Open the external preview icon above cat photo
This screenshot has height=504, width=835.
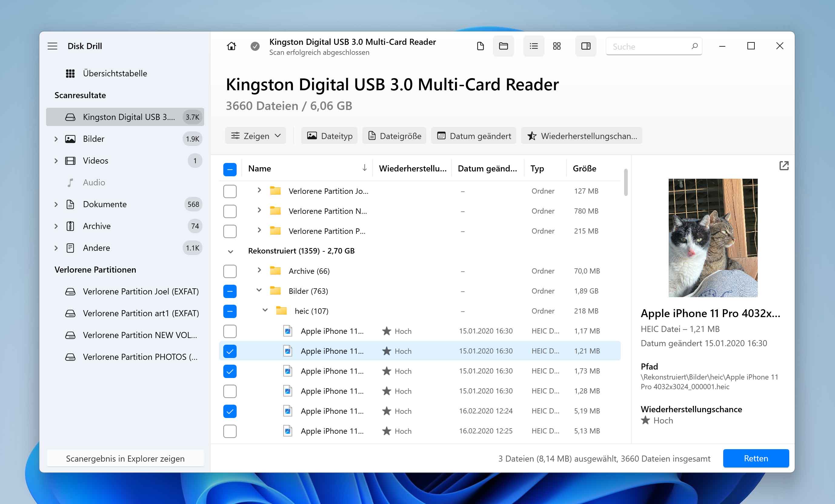[x=784, y=166]
